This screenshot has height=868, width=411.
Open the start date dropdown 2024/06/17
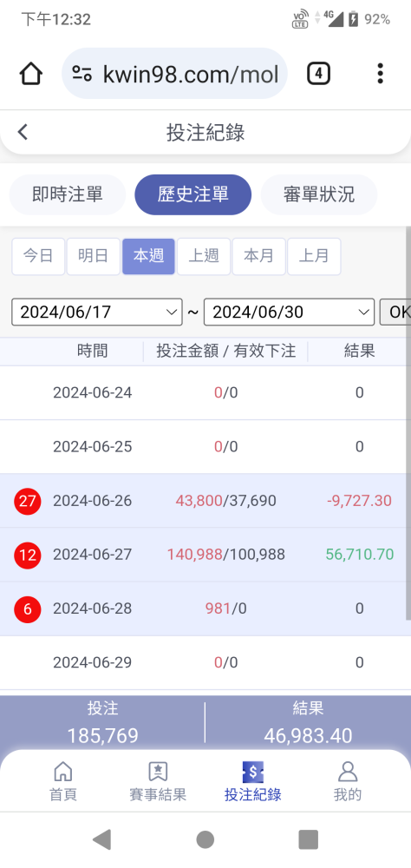(x=97, y=312)
